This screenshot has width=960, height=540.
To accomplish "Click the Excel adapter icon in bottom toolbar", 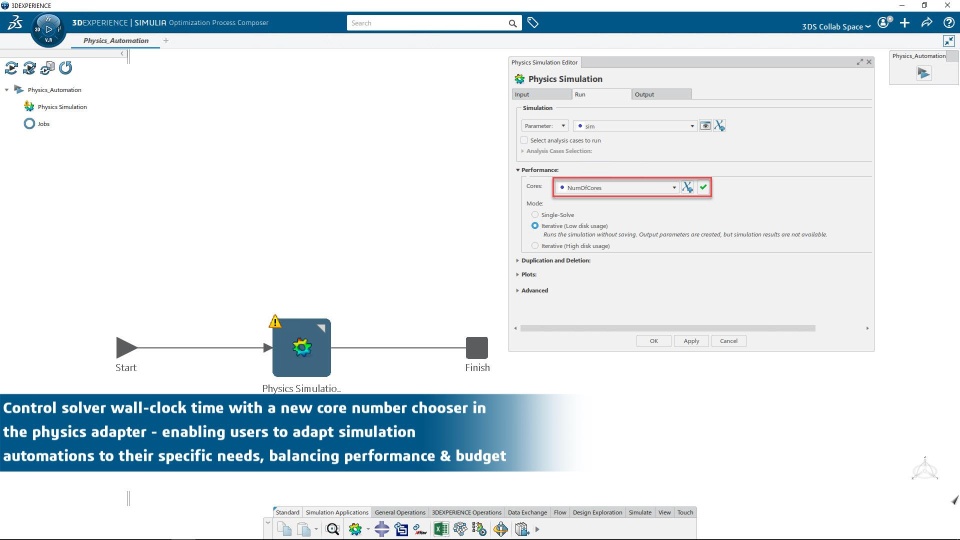I will point(441,529).
